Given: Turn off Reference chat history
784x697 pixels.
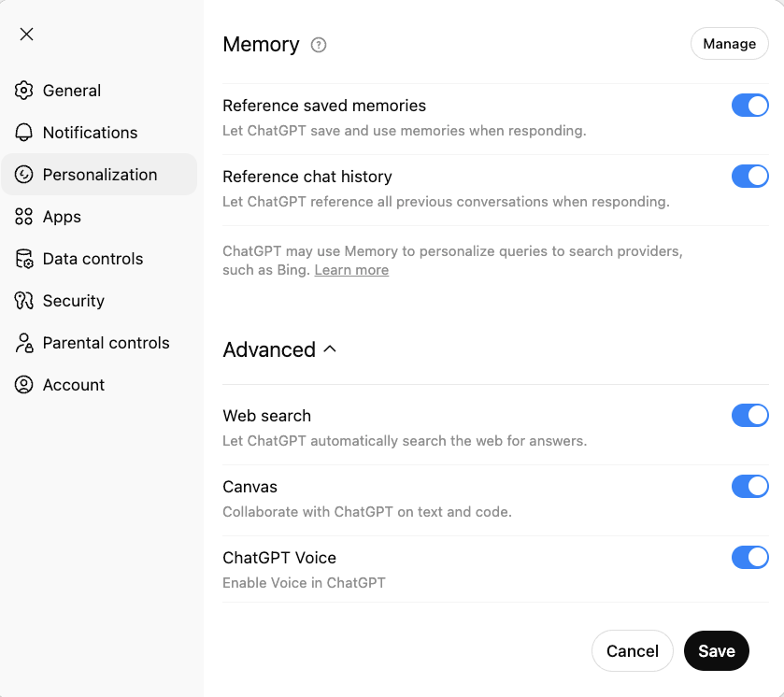Looking at the screenshot, I should [x=749, y=177].
